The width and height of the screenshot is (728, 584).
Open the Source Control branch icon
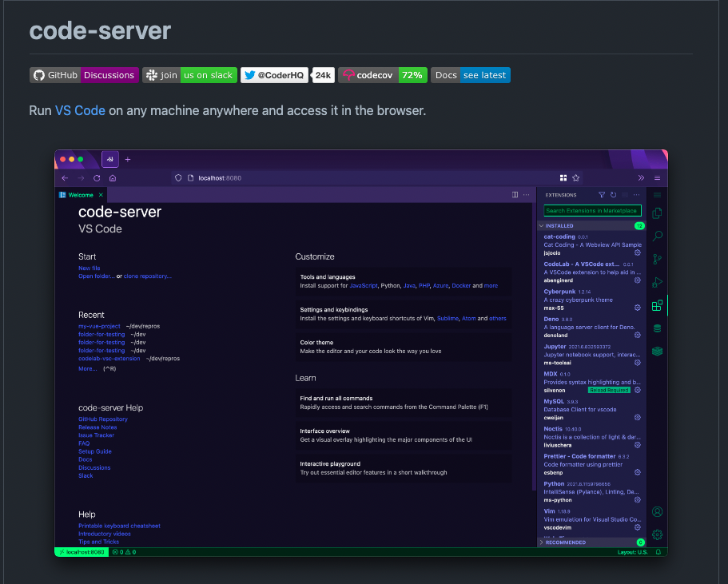(x=657, y=259)
